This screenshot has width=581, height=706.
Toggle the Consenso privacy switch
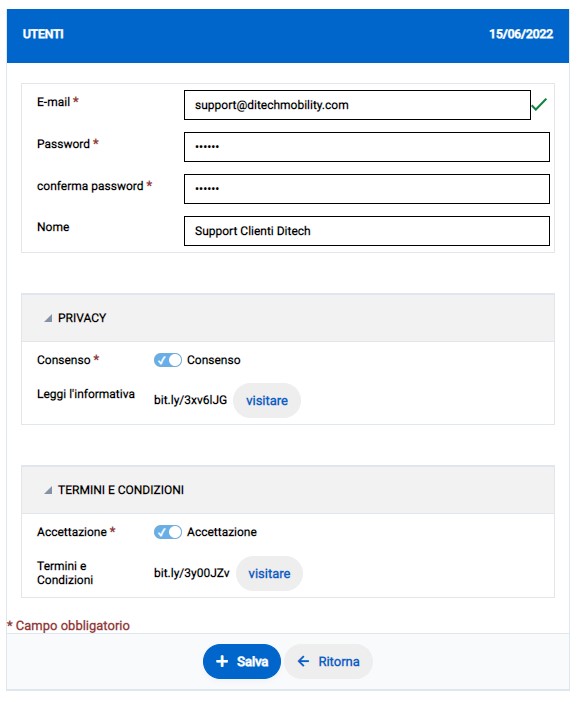point(168,360)
